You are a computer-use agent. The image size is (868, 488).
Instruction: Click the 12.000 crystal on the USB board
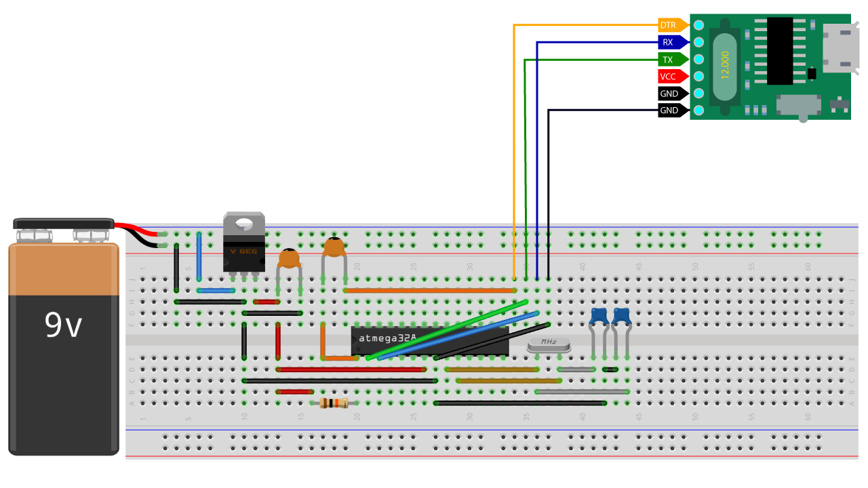725,67
